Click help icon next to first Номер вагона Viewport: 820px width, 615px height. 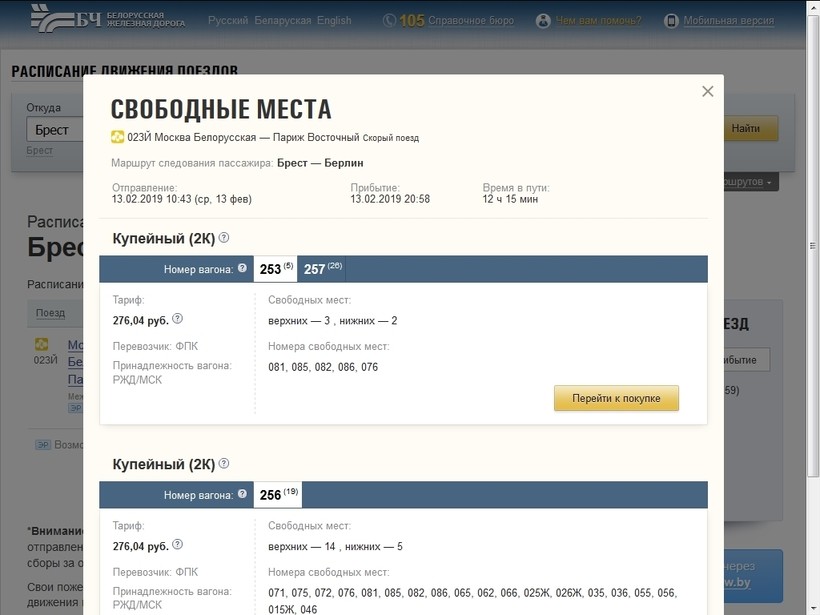coord(242,268)
